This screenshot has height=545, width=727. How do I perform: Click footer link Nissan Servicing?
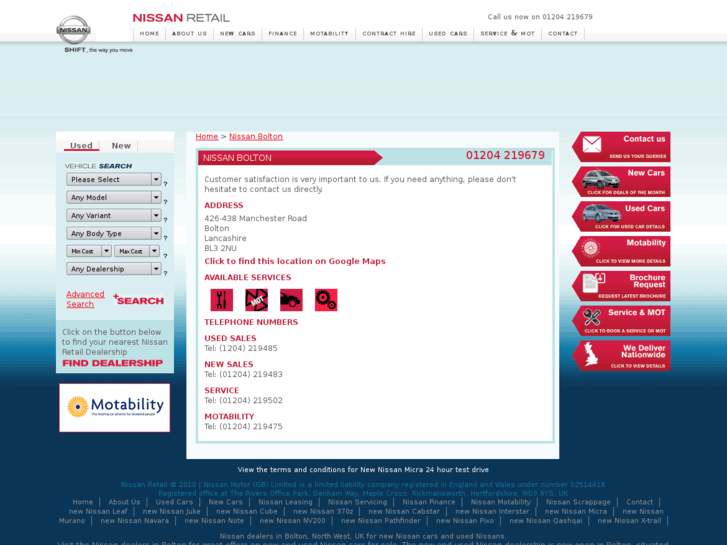(x=357, y=502)
